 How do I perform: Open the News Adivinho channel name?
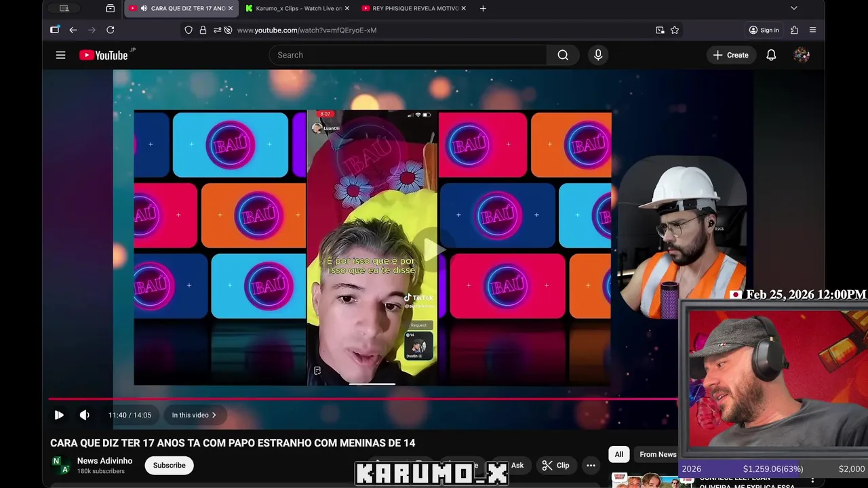tap(104, 461)
